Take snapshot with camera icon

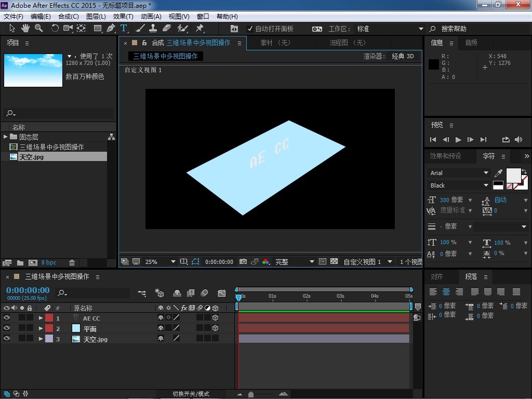pyautogui.click(x=243, y=262)
